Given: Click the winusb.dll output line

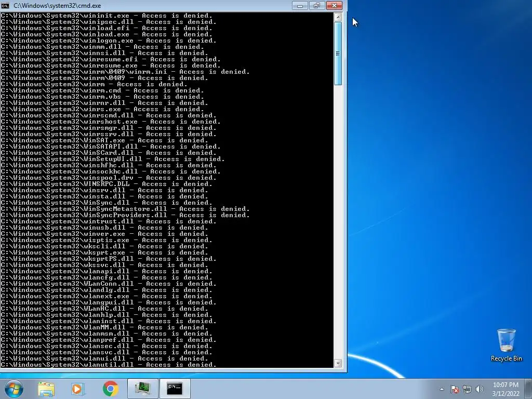Looking at the screenshot, I should [104, 228].
